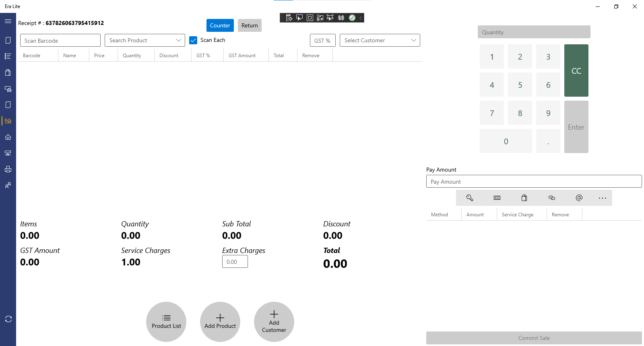The image size is (644, 346).
Task: Show more payment options via ellipsis
Action: tap(603, 198)
